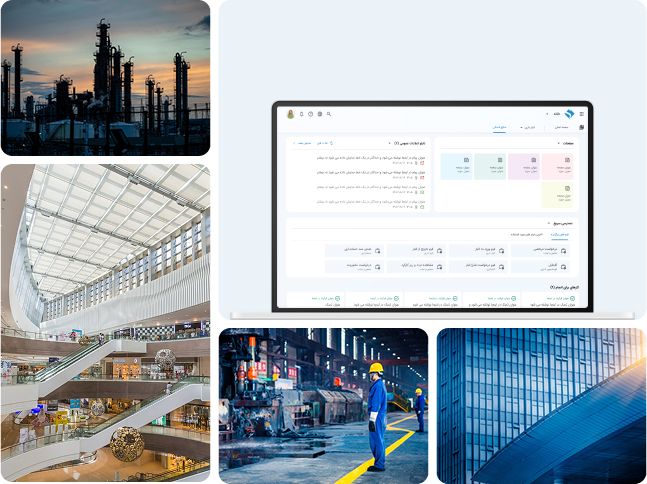Viewport: 647px width, 484px height.
Task: Collapse the quick access section chevron
Action: pyautogui.click(x=548, y=223)
